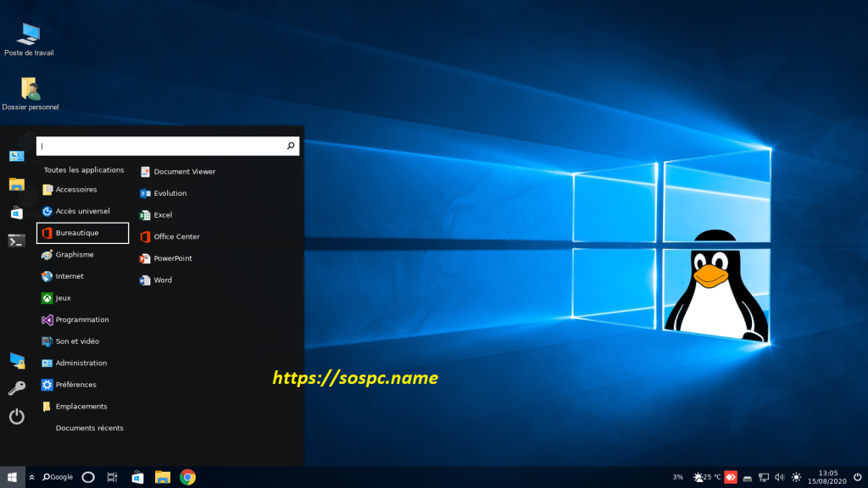Image resolution: width=868 pixels, height=488 pixels.
Task: Expand Toutes les applications
Action: point(83,169)
